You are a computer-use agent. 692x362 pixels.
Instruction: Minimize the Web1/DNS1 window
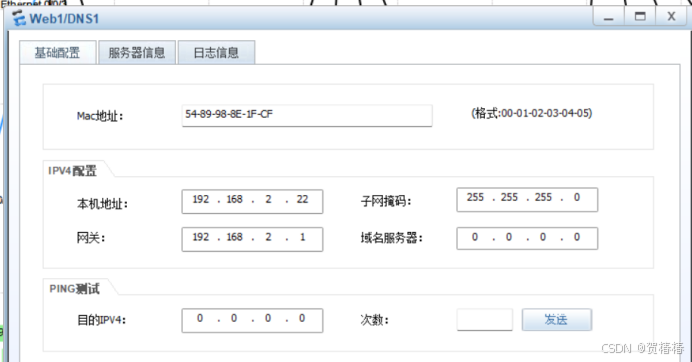[x=609, y=17]
